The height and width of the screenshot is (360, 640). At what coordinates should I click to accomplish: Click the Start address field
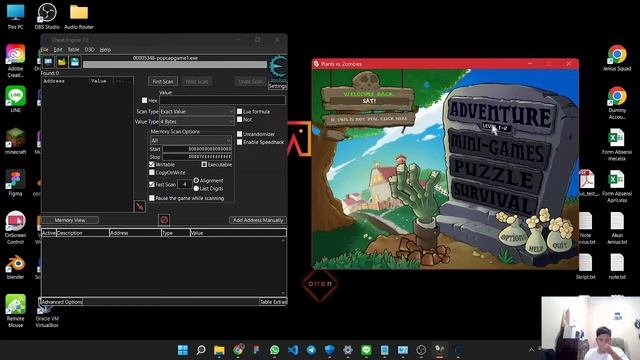(197, 149)
